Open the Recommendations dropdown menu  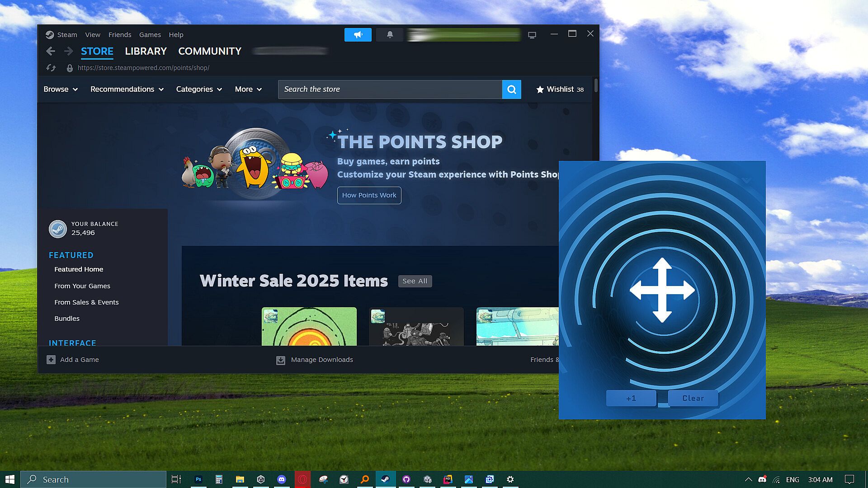coord(127,89)
